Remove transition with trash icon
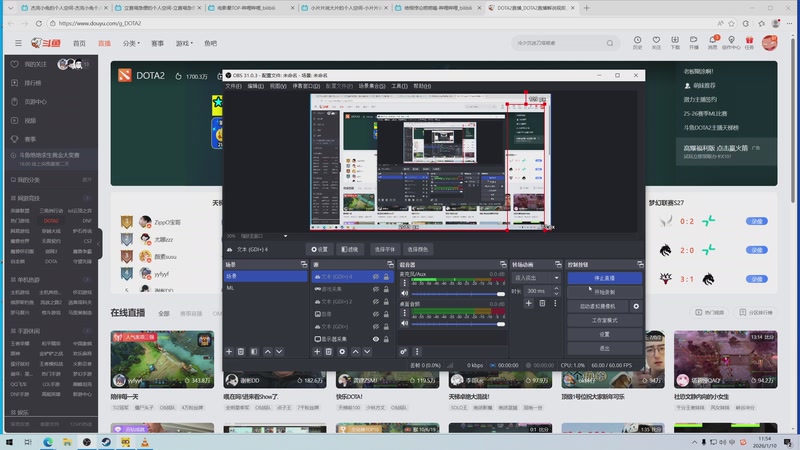Screen dimensions: 800x450 pyautogui.click(x=542, y=303)
